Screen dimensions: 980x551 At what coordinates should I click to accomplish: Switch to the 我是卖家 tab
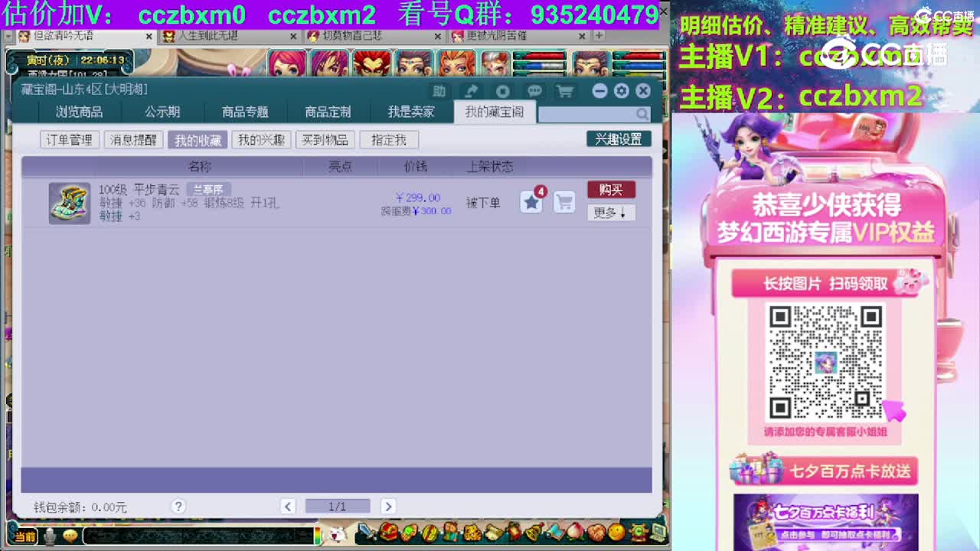click(x=410, y=112)
